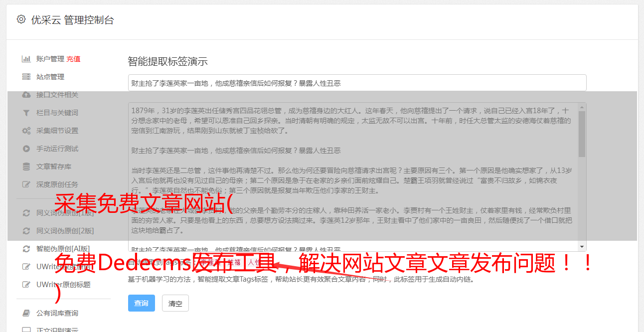
Task: Click the up arrow of the text area scrollbar
Action: 582,107
